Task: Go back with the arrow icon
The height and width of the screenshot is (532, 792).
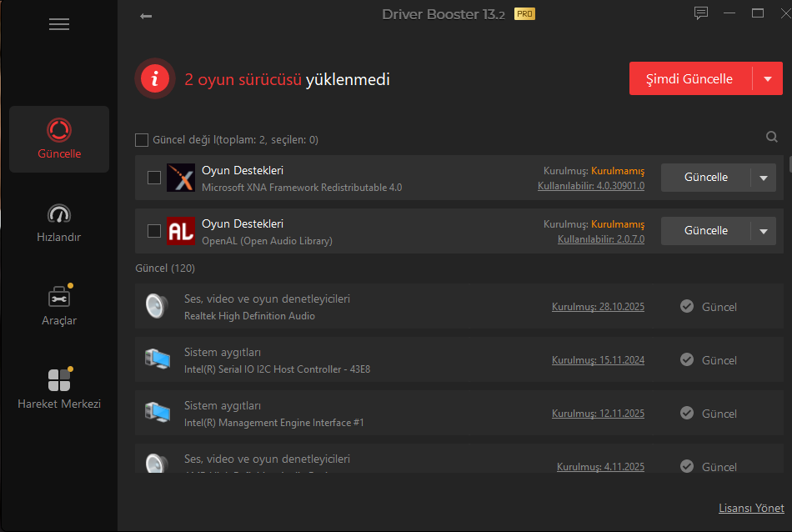Action: tap(146, 16)
